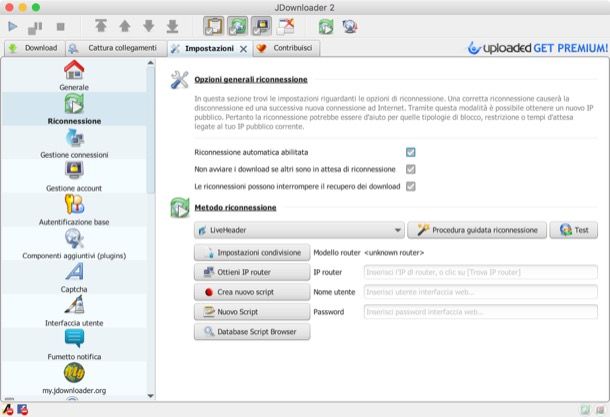Screen dimensions: 610x417
Task: Move selection to bottom of list
Action: coord(172,26)
